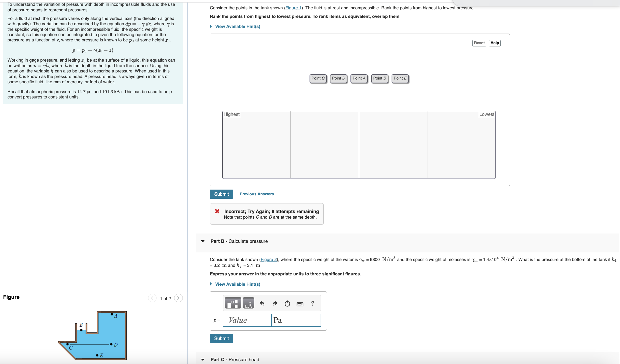620x364 pixels.
Task: Reset the answer field with circular arrow
Action: pos(287,303)
